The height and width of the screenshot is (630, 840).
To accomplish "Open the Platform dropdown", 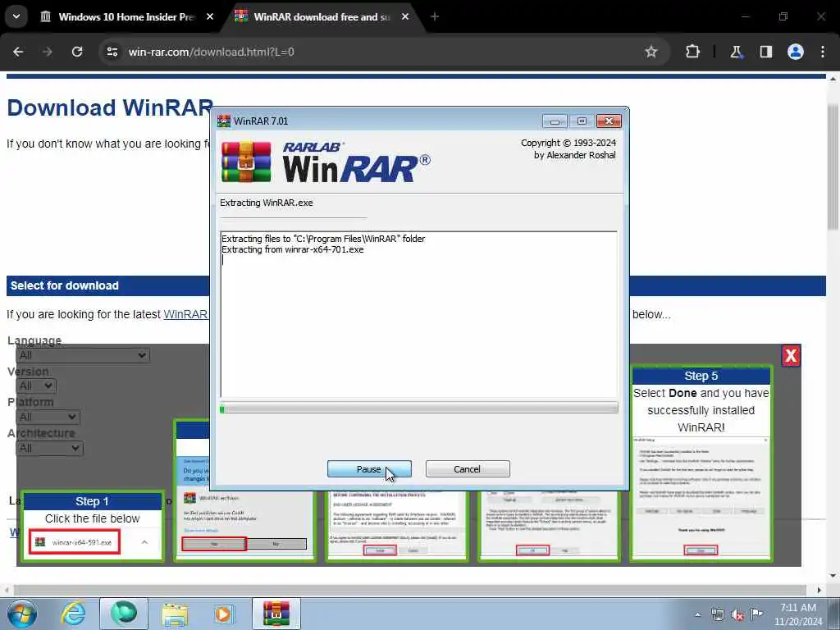I will (48, 417).
